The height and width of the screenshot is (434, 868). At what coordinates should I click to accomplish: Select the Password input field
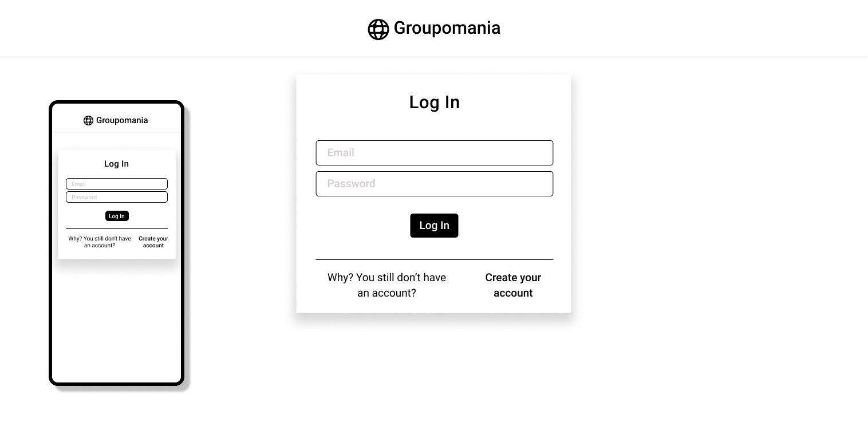point(434,184)
